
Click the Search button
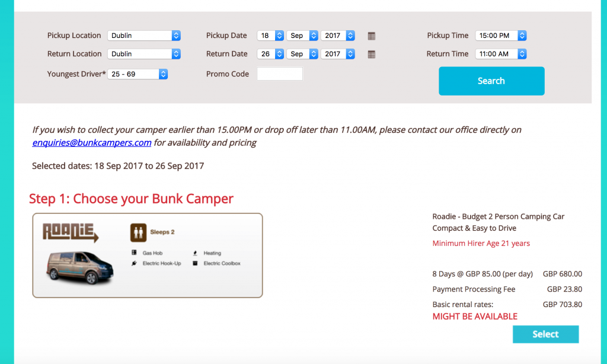tap(491, 81)
